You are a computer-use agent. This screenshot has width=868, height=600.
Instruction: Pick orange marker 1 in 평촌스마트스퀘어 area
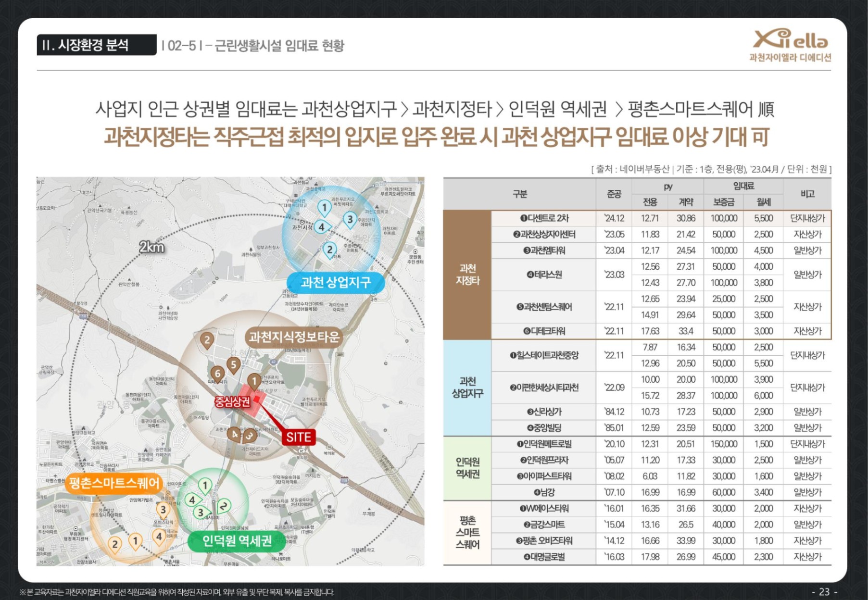pos(136,542)
